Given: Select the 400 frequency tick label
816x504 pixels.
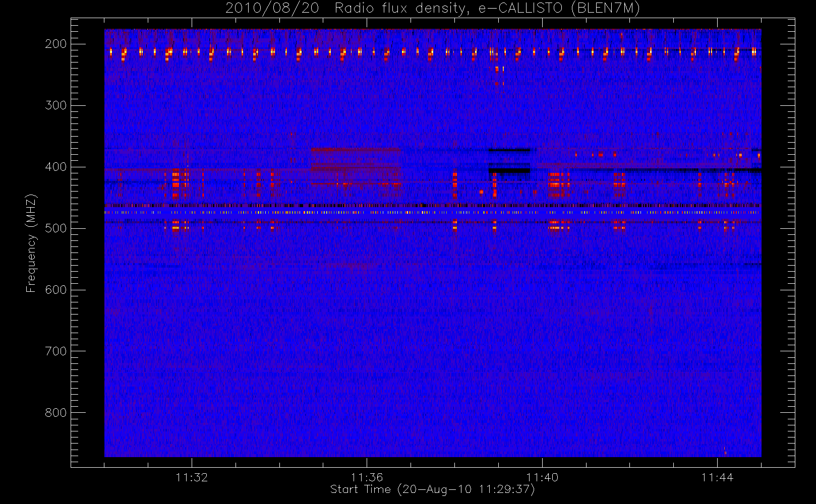Looking at the screenshot, I should [56, 167].
